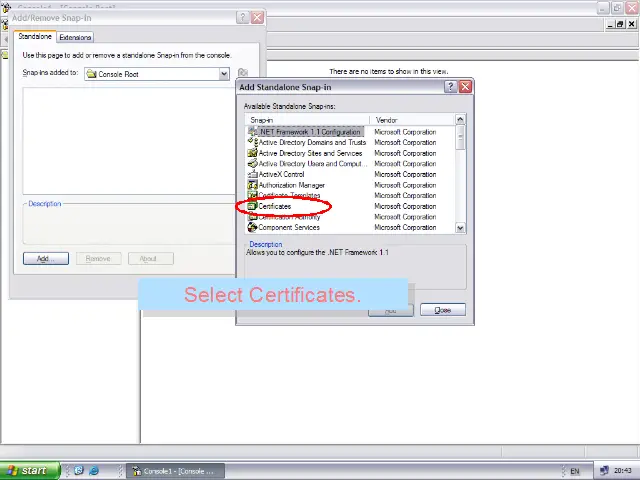Click the Remove button
Screen dimensions: 640x480
point(98,258)
